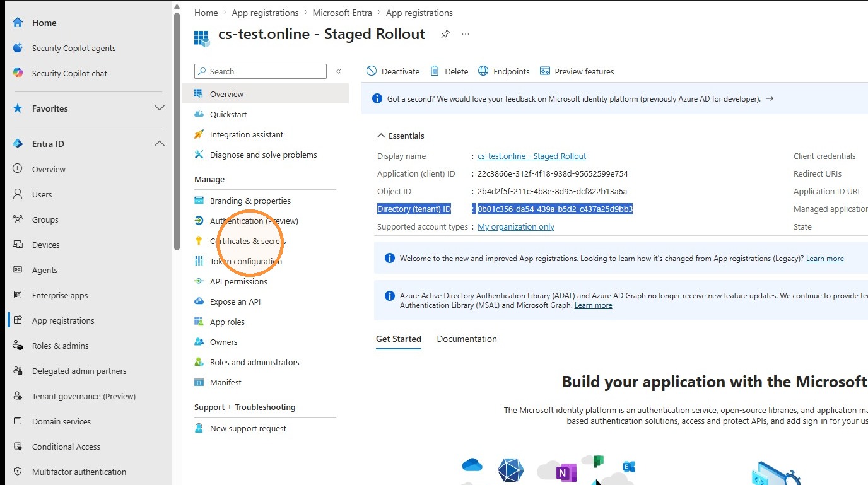Click Learn more in the App registrations (Legacy) banner
868x485 pixels.
pyautogui.click(x=825, y=259)
